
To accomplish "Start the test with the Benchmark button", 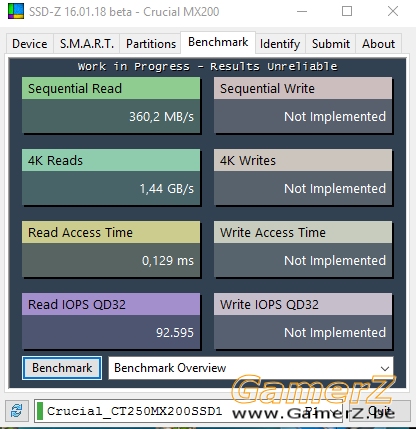I will click(x=62, y=368).
